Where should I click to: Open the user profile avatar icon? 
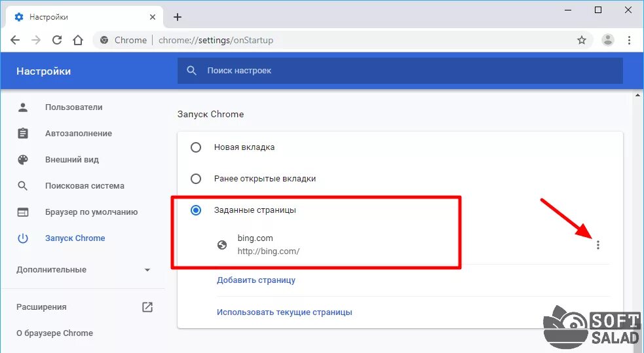point(608,40)
